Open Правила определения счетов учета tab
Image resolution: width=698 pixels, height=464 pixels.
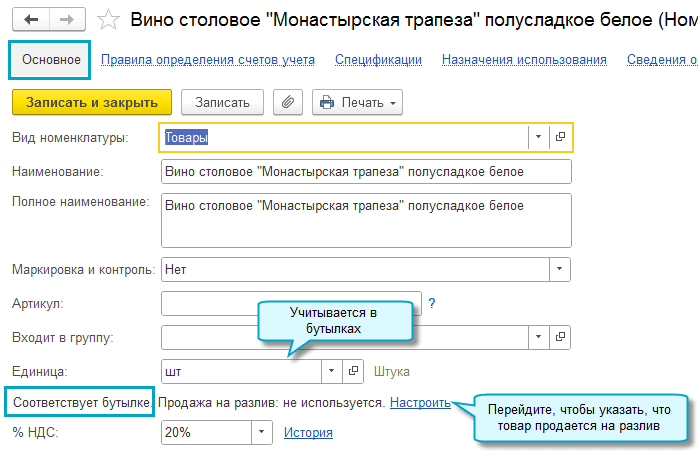point(208,60)
